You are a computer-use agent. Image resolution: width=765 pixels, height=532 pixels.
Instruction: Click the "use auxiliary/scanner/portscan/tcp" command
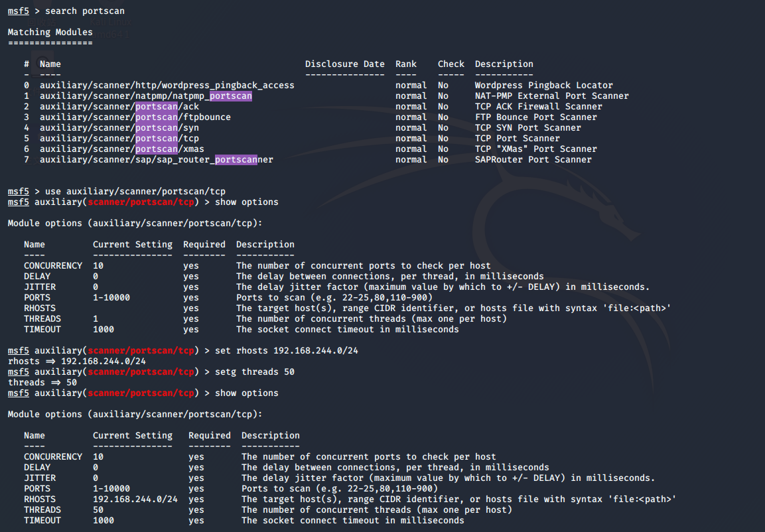point(135,192)
